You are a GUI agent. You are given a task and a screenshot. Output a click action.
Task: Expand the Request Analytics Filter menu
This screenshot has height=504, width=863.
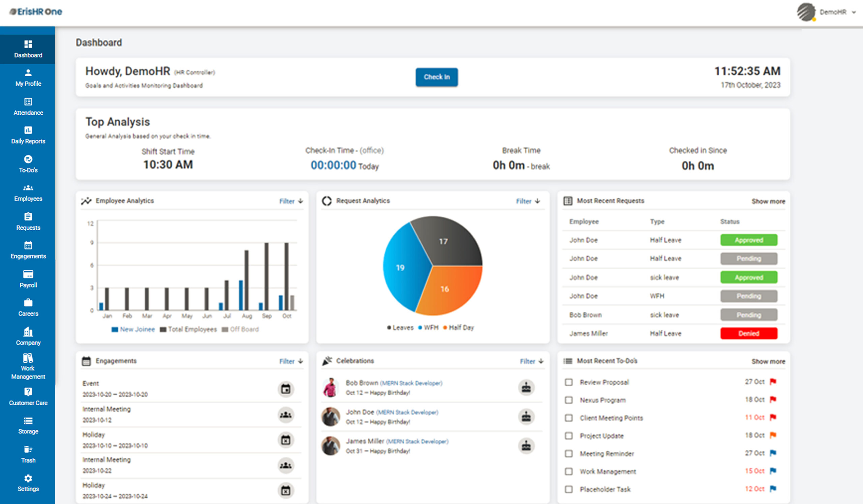click(x=527, y=201)
